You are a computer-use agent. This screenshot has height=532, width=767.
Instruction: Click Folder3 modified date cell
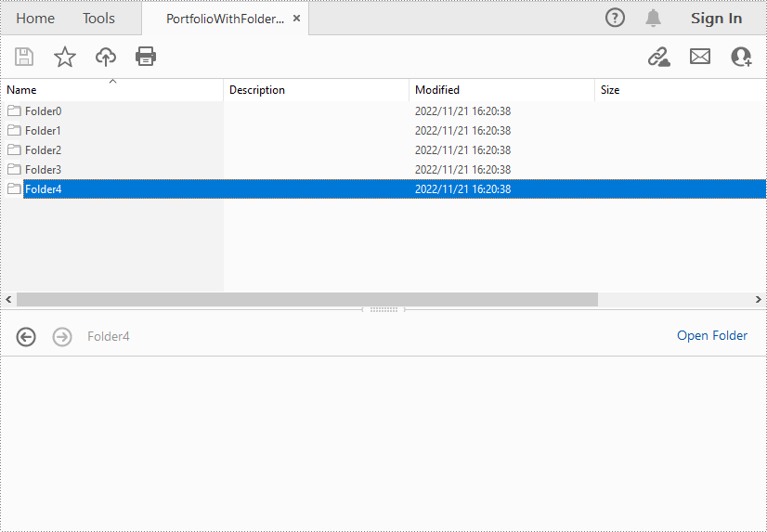pos(462,169)
